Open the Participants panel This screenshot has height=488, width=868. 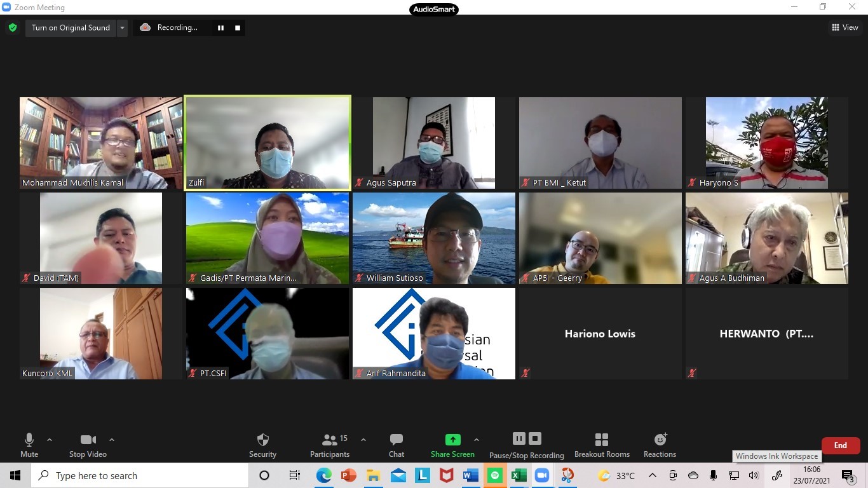coord(330,445)
